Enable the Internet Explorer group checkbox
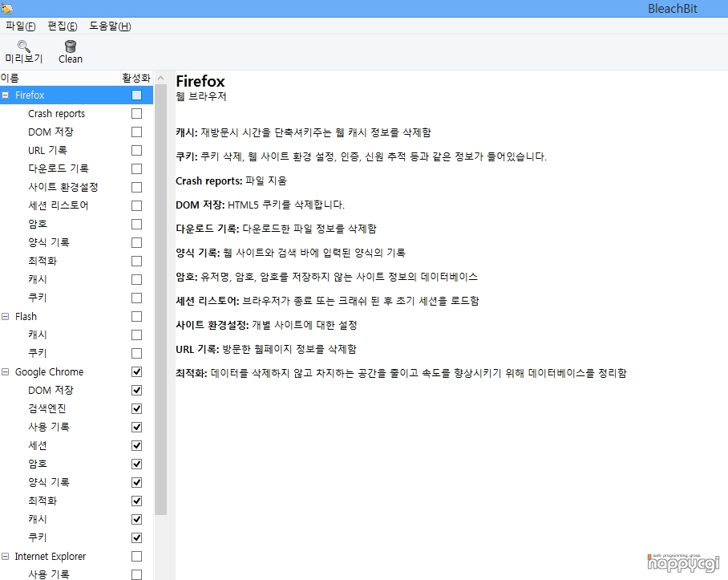728x580 pixels. (136, 556)
